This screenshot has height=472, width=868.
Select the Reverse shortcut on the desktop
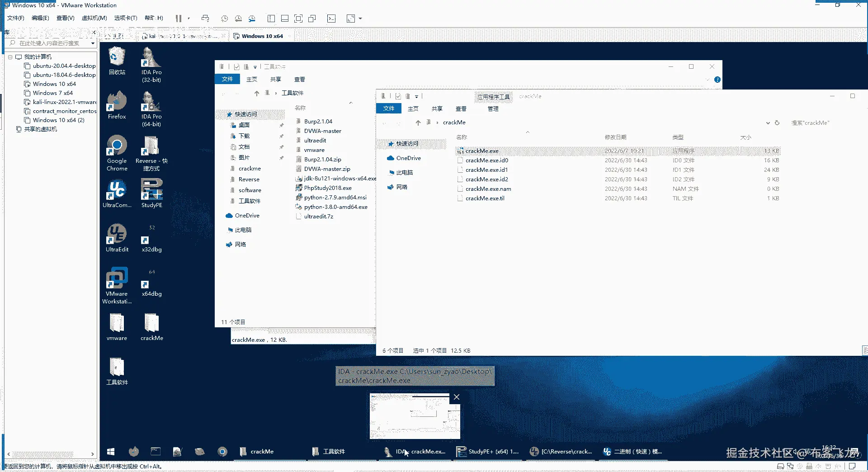[151, 153]
